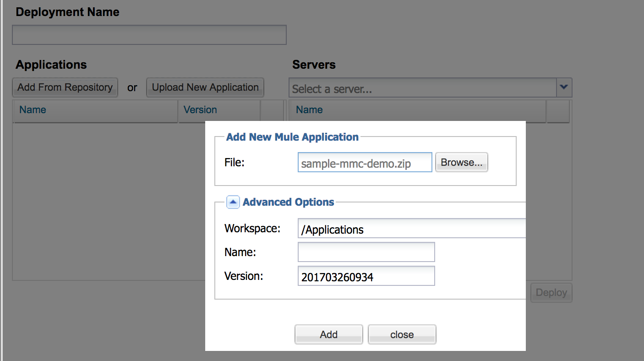Focus the empty Name field in dialog
The image size is (644, 361).
(x=366, y=252)
